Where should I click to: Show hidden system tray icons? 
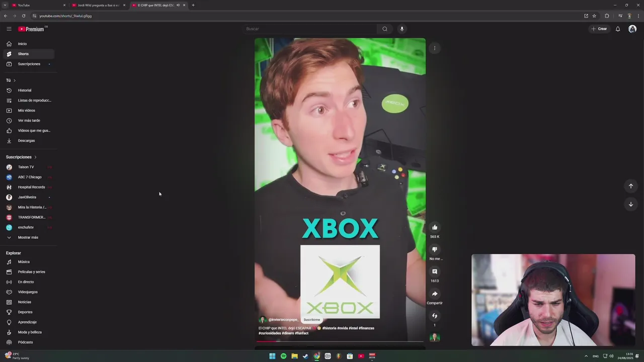click(x=586, y=356)
